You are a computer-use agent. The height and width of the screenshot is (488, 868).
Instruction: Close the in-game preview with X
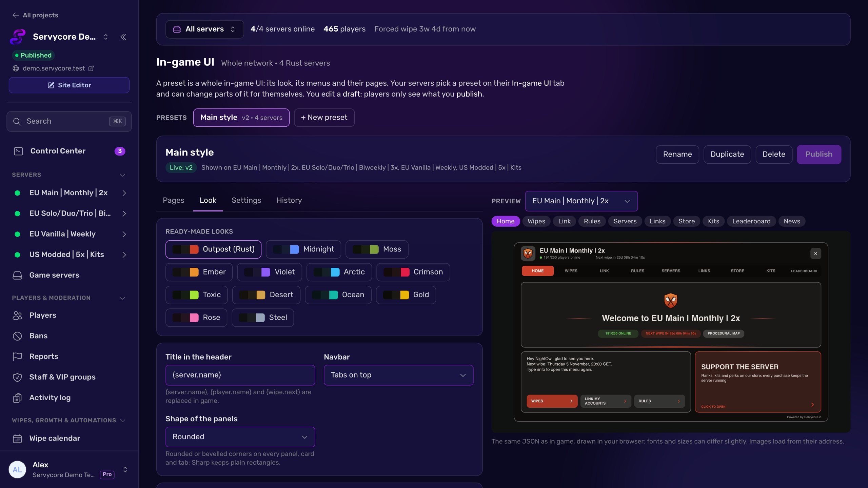815,253
